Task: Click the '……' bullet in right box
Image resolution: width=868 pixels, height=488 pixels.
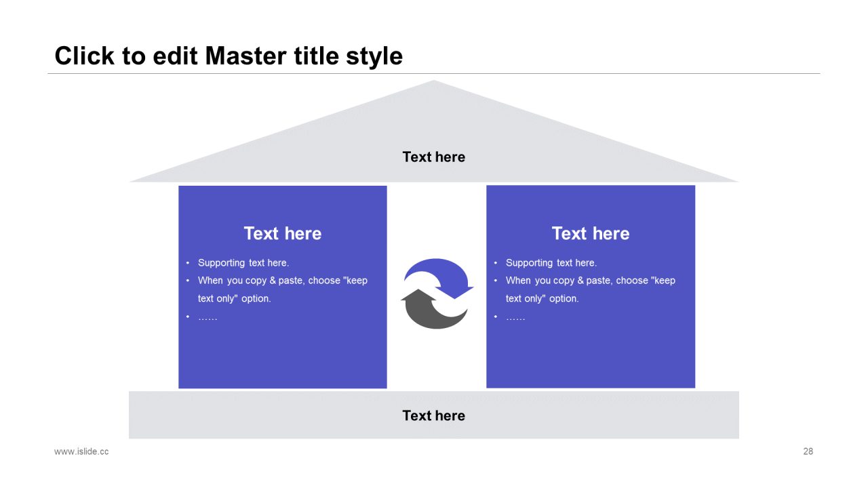Action: (515, 317)
